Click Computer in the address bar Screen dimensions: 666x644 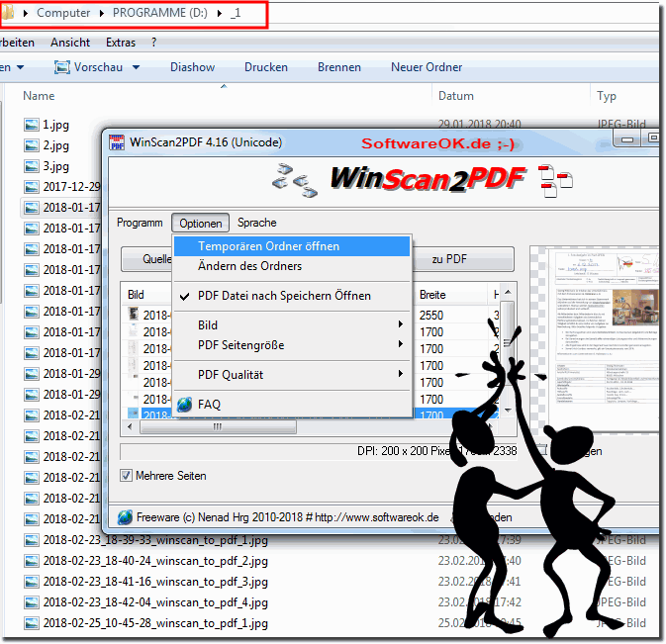pos(63,13)
